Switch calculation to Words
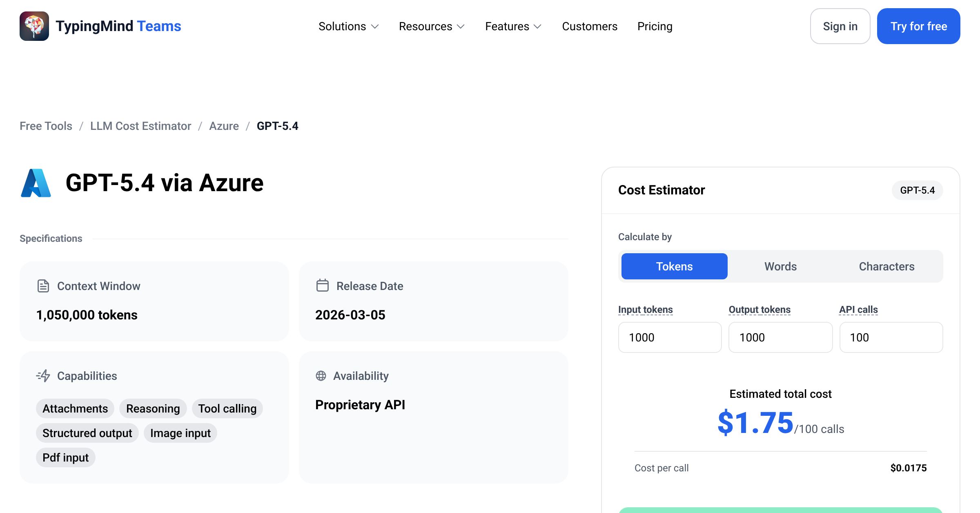The width and height of the screenshot is (980, 513). (x=781, y=266)
